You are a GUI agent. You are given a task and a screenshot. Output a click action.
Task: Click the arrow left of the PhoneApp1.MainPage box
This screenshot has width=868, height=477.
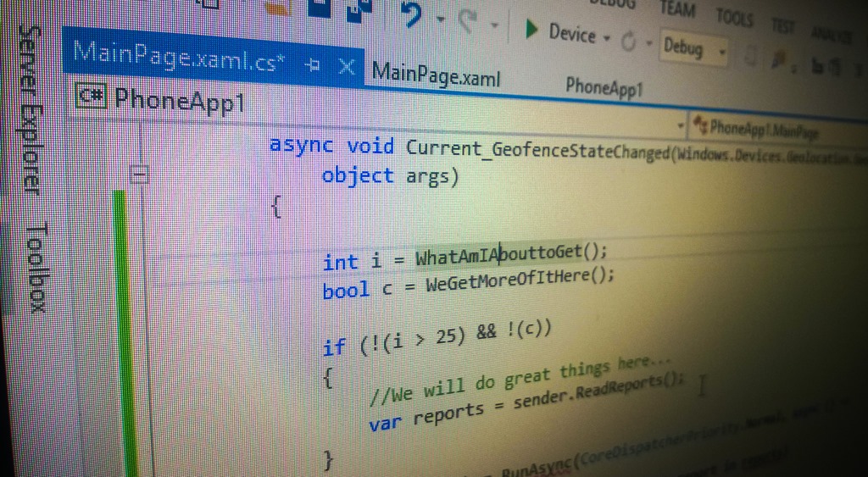coord(681,125)
